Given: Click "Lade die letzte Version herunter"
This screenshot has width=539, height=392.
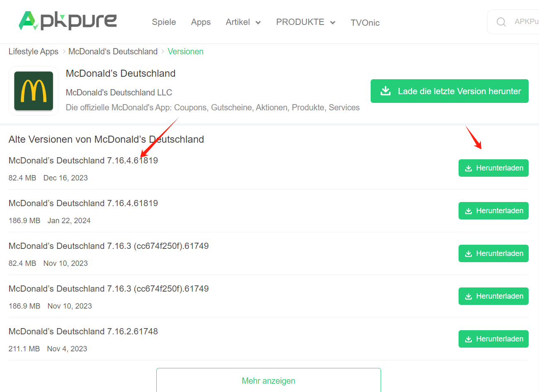Looking at the screenshot, I should pos(449,91).
